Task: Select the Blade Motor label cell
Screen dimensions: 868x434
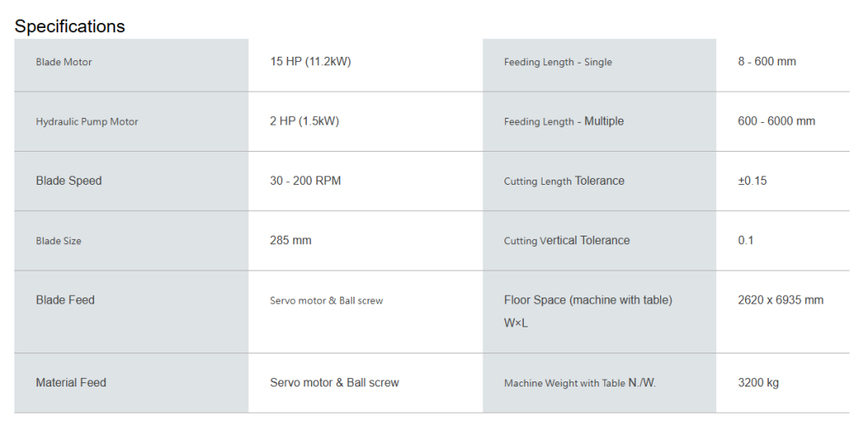Action: point(131,65)
